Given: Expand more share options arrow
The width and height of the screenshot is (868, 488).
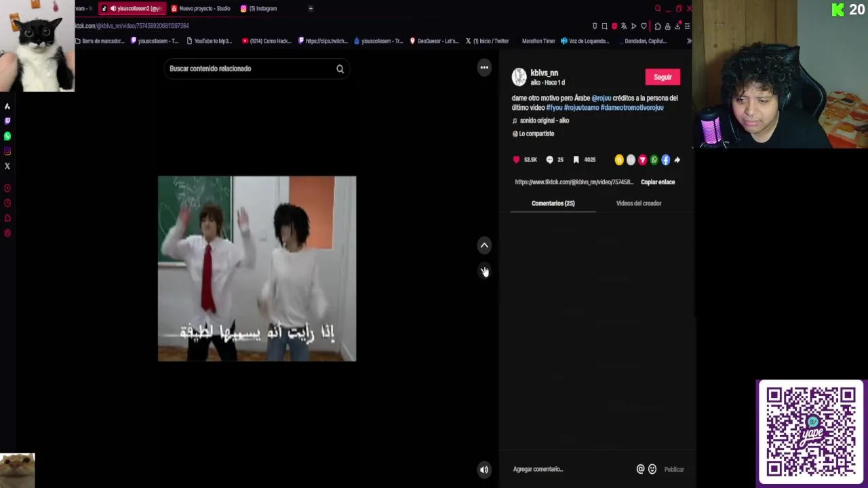Looking at the screenshot, I should pos(677,160).
